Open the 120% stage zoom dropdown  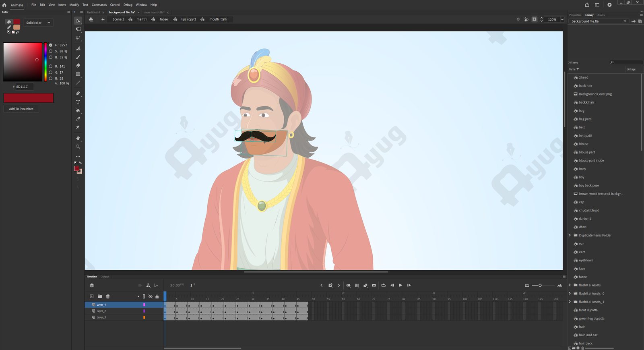coord(562,19)
